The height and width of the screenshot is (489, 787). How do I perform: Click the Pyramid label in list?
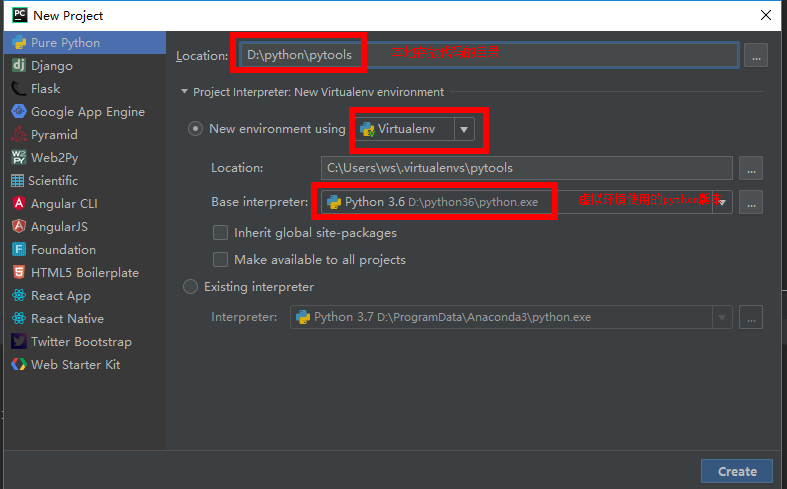54,135
